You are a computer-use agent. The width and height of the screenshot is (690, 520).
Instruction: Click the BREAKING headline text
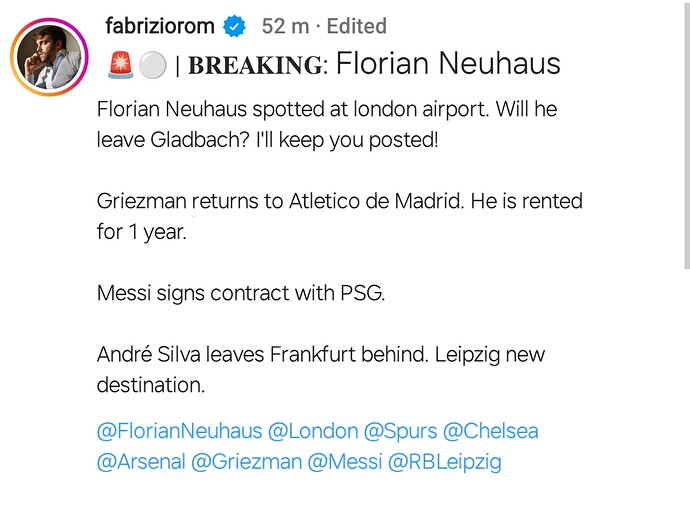point(257,65)
